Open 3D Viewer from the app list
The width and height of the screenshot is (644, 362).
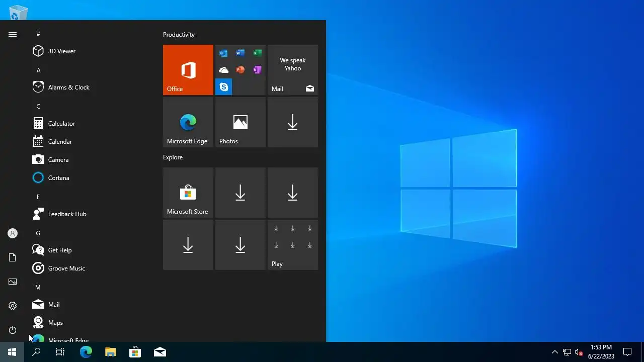pos(91,51)
